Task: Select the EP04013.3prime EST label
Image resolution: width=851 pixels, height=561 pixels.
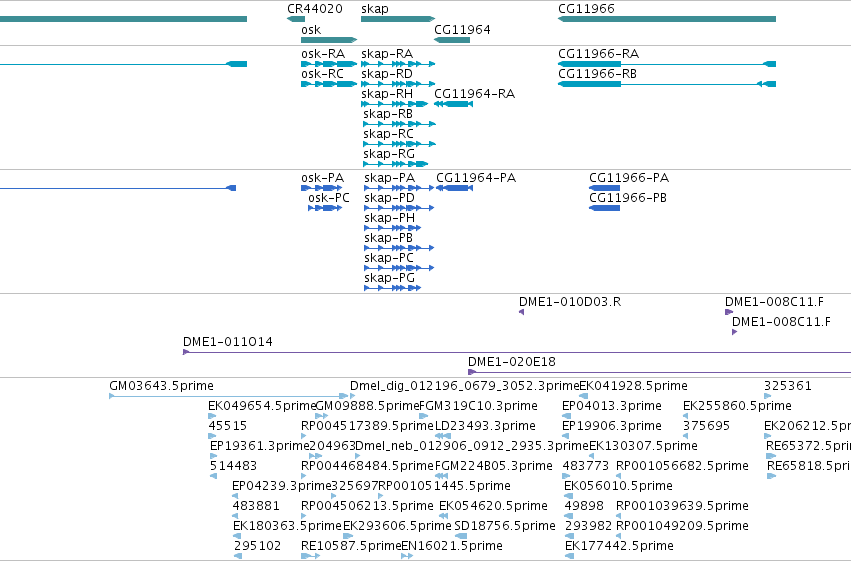Action: [612, 406]
